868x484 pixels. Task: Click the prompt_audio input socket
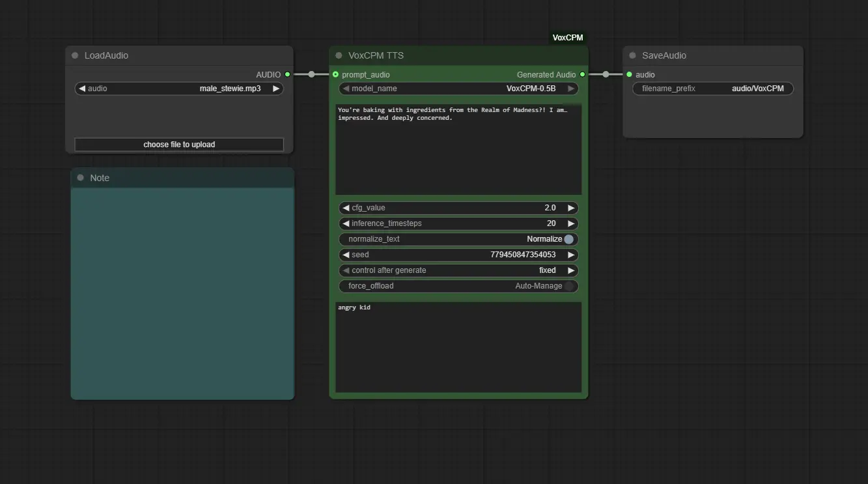pos(335,74)
